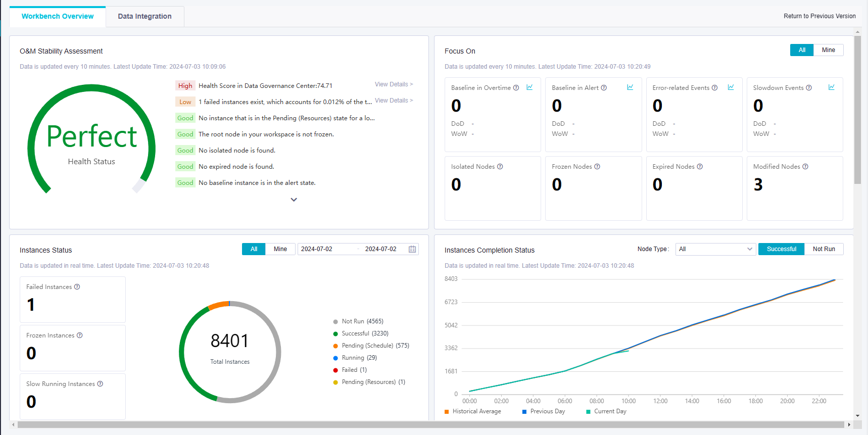Click help icon beside Error-related Events
This screenshot has width=868, height=435.
pos(714,88)
